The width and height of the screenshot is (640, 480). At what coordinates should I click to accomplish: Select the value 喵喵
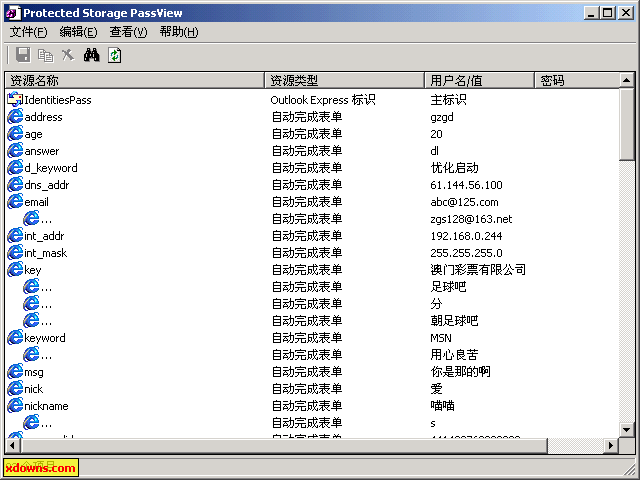coord(442,406)
